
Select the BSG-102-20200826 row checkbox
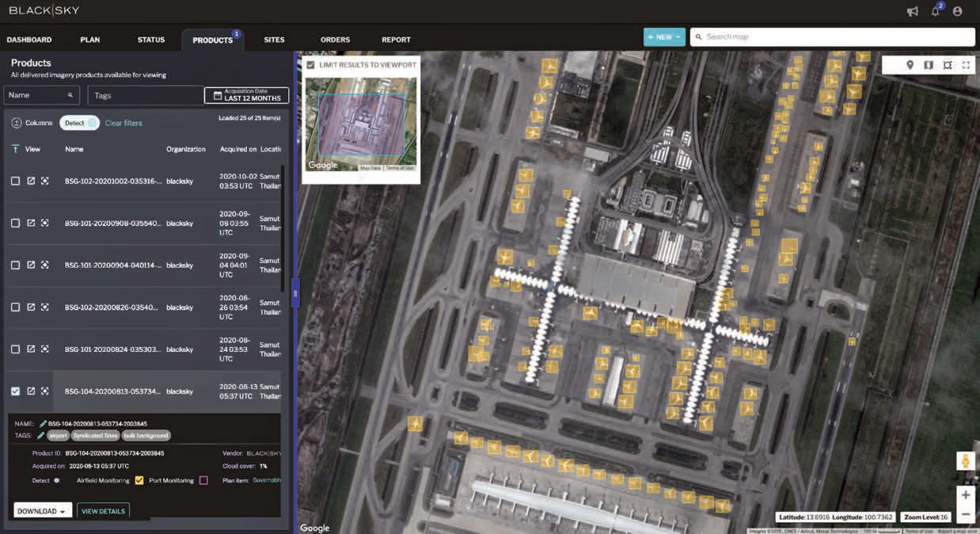point(15,307)
